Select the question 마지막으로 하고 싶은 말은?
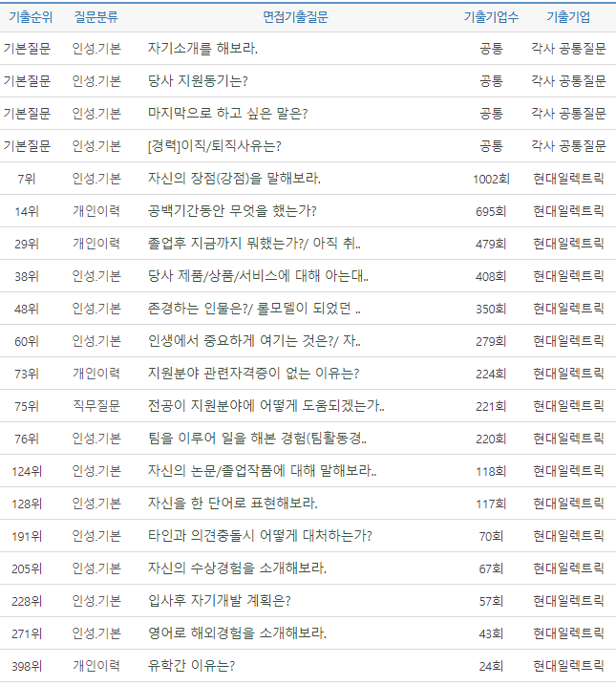Image resolution: width=616 pixels, height=686 pixels. [x=228, y=113]
